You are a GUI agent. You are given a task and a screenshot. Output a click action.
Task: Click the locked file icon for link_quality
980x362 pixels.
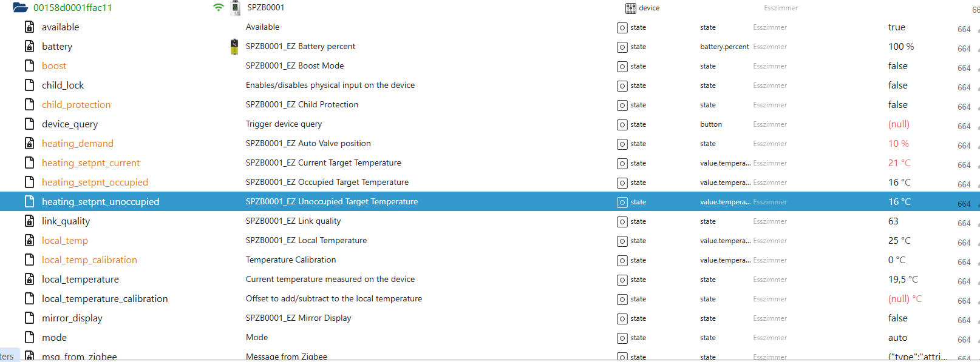click(29, 221)
